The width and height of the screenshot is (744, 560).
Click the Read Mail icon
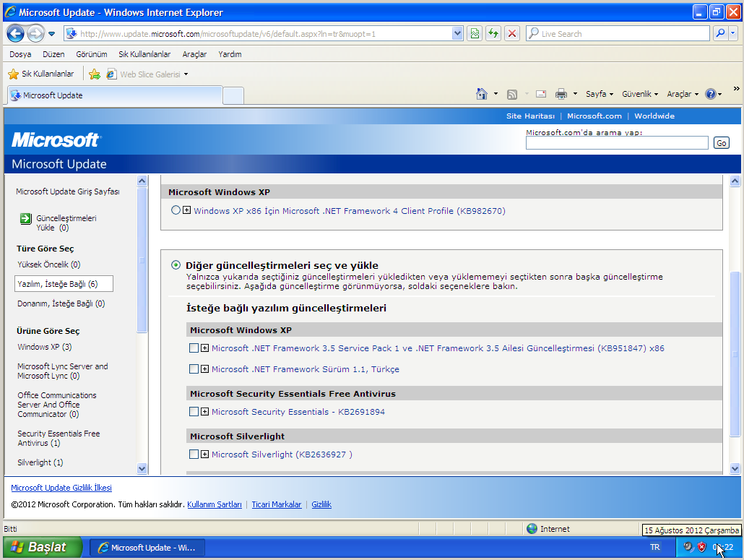(541, 94)
